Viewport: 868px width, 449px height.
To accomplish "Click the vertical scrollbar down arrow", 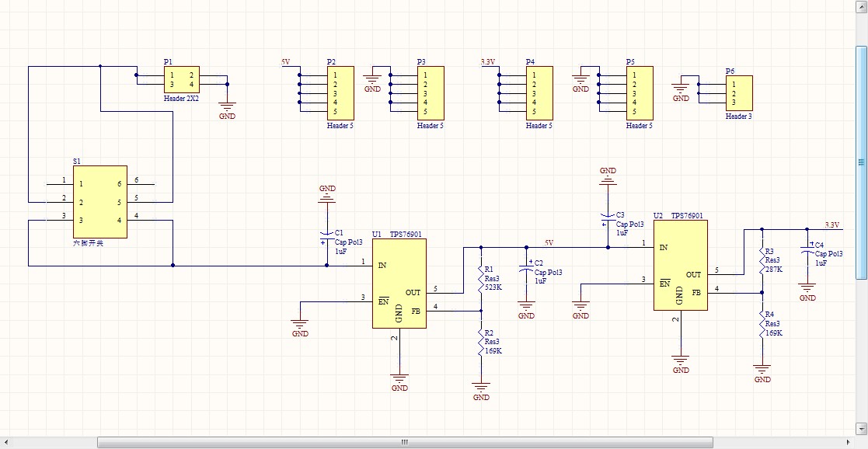I will pos(861,429).
